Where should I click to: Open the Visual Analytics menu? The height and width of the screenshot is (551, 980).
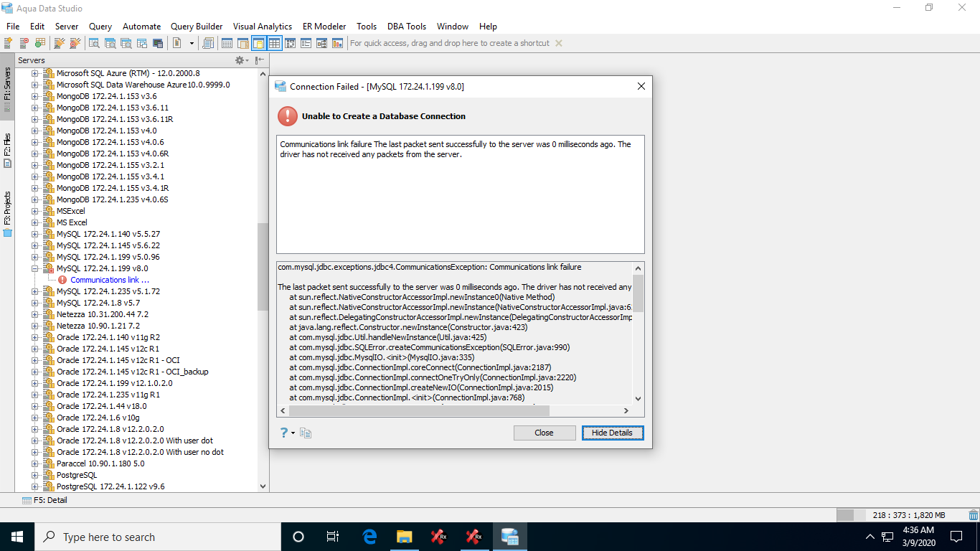(x=263, y=27)
